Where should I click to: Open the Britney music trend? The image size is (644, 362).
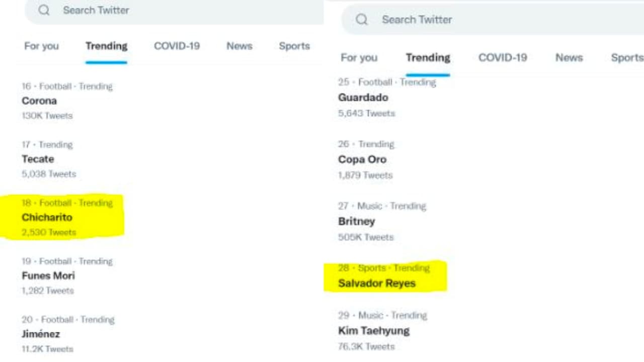tap(356, 221)
